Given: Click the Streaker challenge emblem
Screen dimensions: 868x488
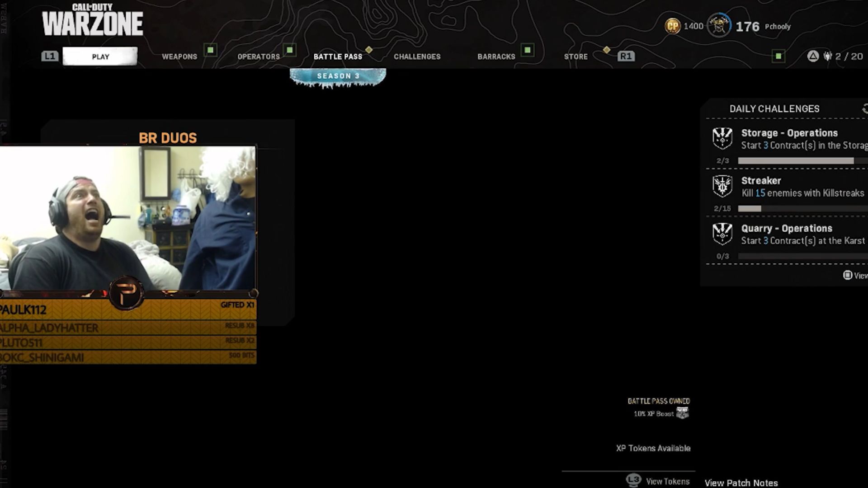Looking at the screenshot, I should [722, 186].
